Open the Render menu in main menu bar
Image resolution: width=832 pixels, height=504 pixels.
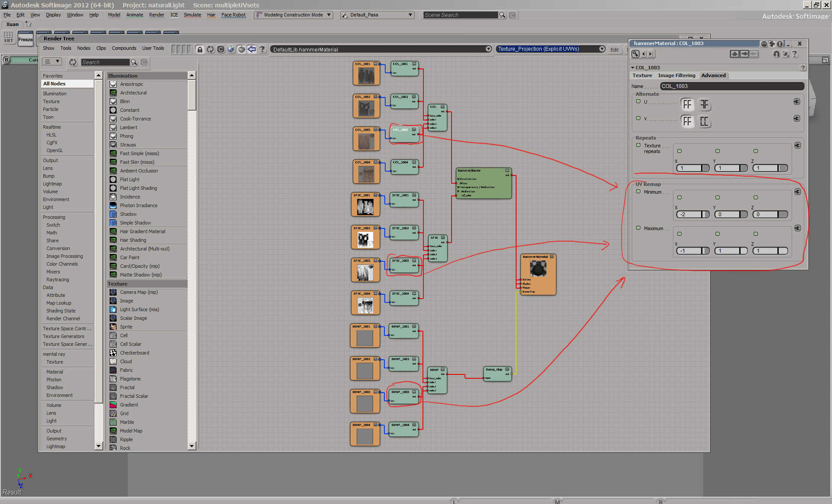click(x=156, y=15)
